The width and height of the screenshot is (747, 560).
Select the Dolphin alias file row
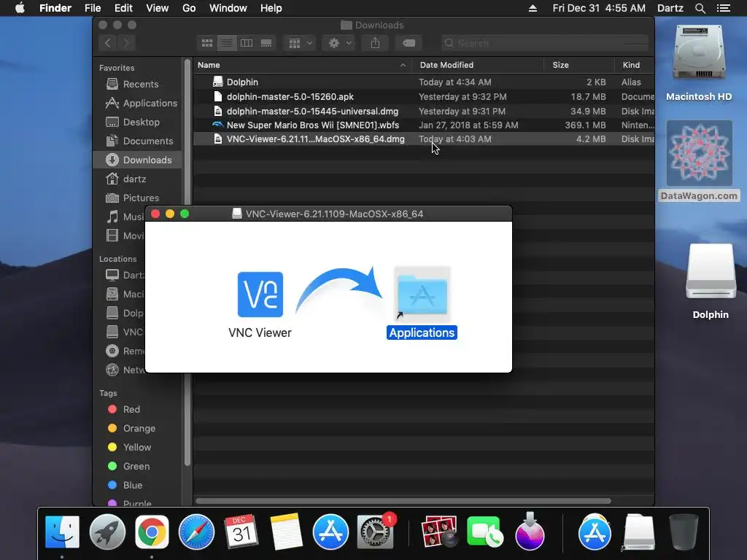(424, 82)
